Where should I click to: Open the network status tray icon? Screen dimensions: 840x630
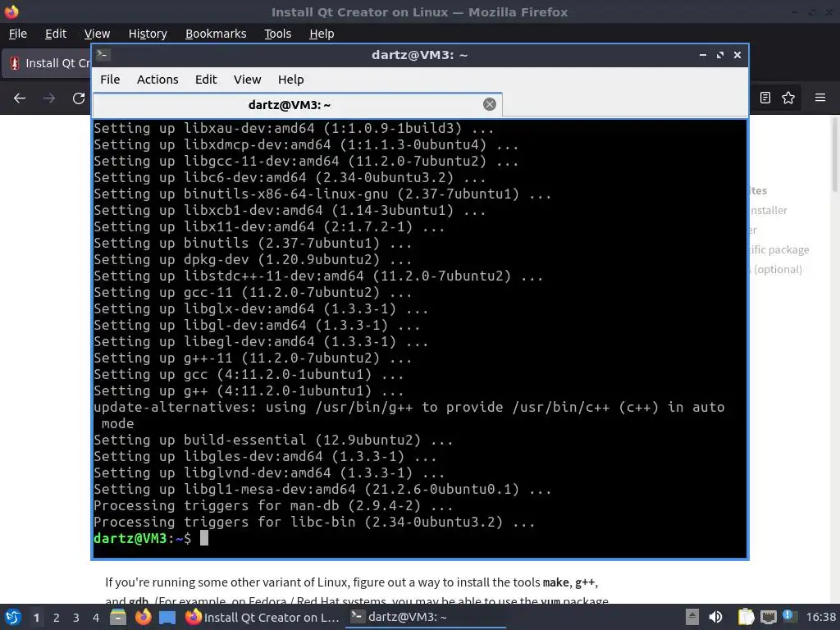[x=768, y=617]
